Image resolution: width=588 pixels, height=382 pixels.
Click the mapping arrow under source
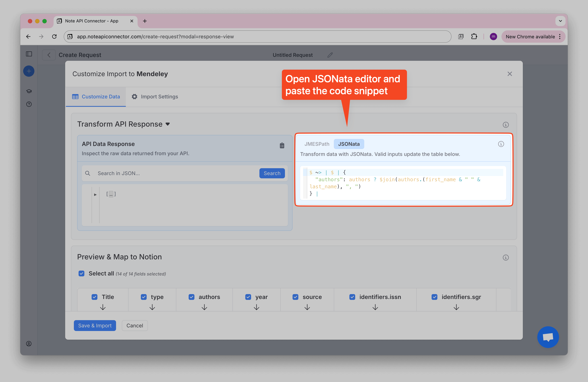[307, 307]
